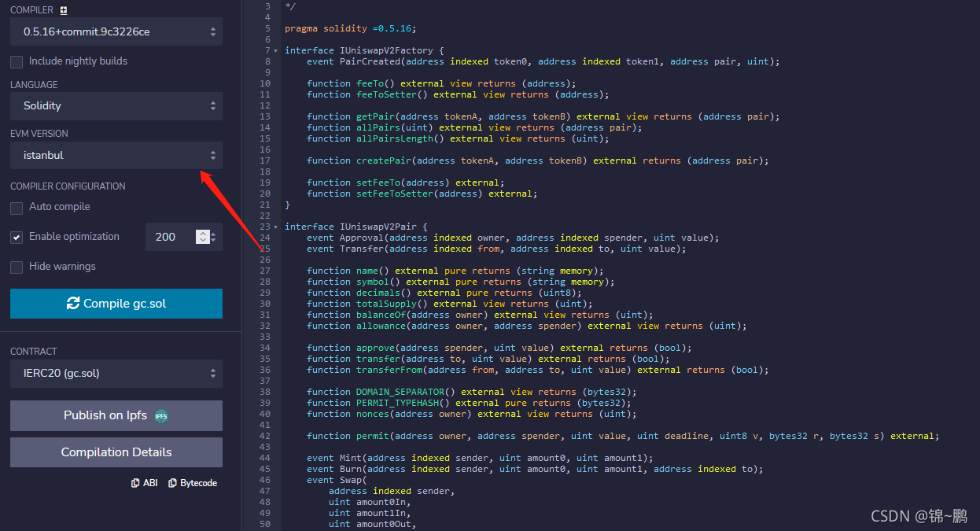Screen dimensions: 980x531
Task: Click the 'function permit' line 42
Action: tap(623, 436)
